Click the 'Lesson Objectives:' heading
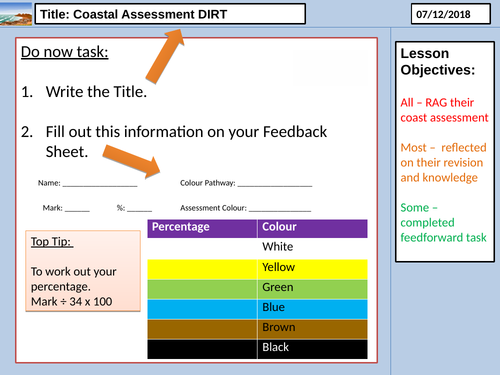The width and height of the screenshot is (500, 375). pos(438,62)
